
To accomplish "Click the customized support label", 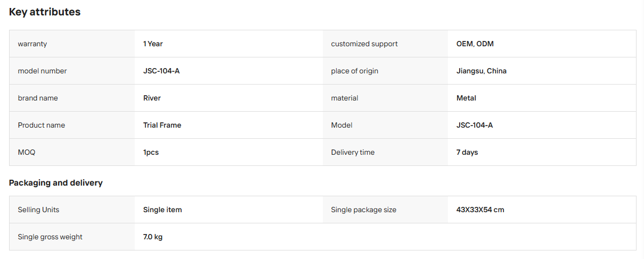I will [364, 44].
